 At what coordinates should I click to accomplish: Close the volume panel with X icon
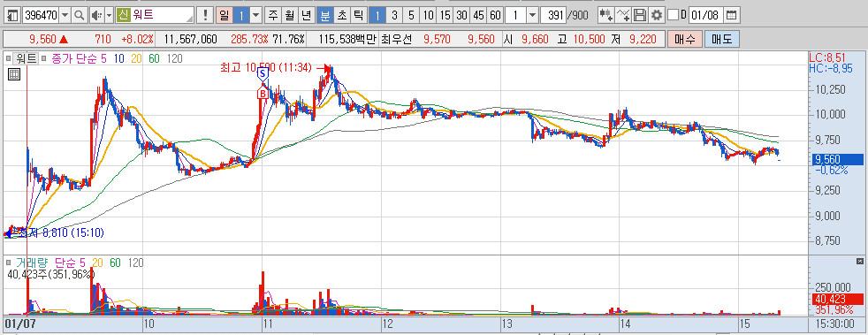pyautogui.click(x=859, y=261)
